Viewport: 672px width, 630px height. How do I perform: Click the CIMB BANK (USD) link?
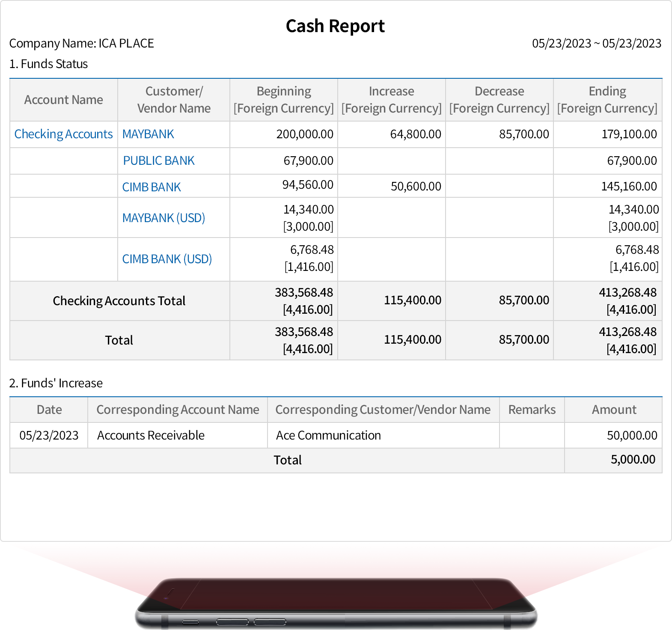(x=167, y=259)
